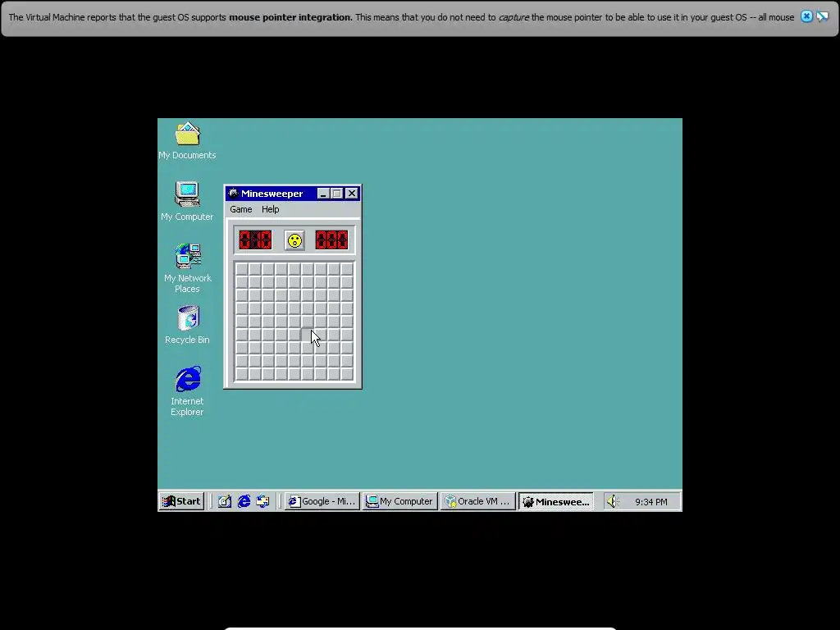Click the Minesweeper smiley face button
This screenshot has width=840, height=630.
294,240
